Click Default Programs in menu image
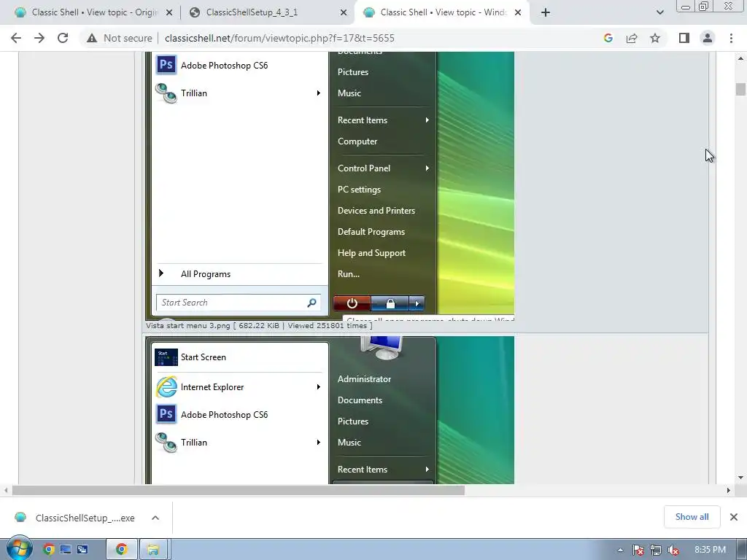This screenshot has width=747, height=560. pos(371,231)
